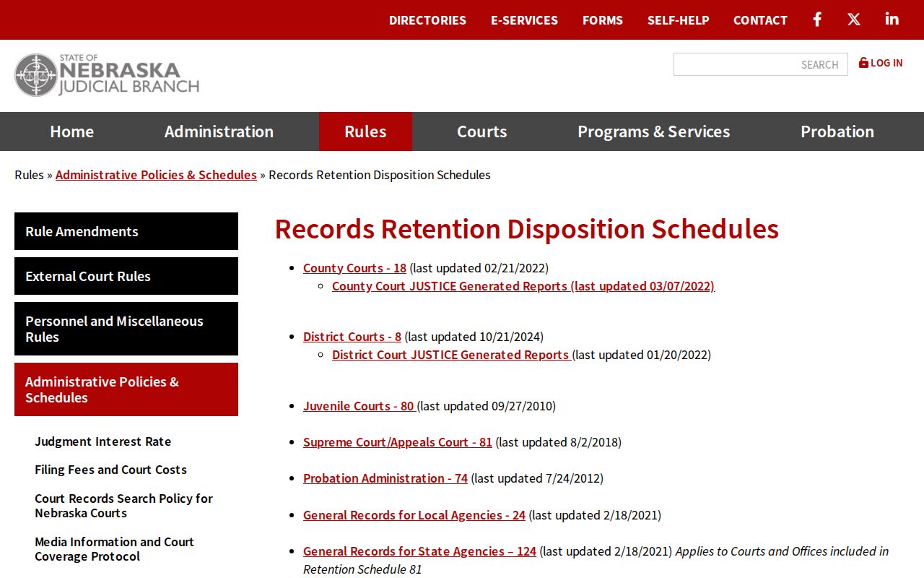924x578 pixels.
Task: Open the Facebook icon in top bar
Action: point(817,20)
